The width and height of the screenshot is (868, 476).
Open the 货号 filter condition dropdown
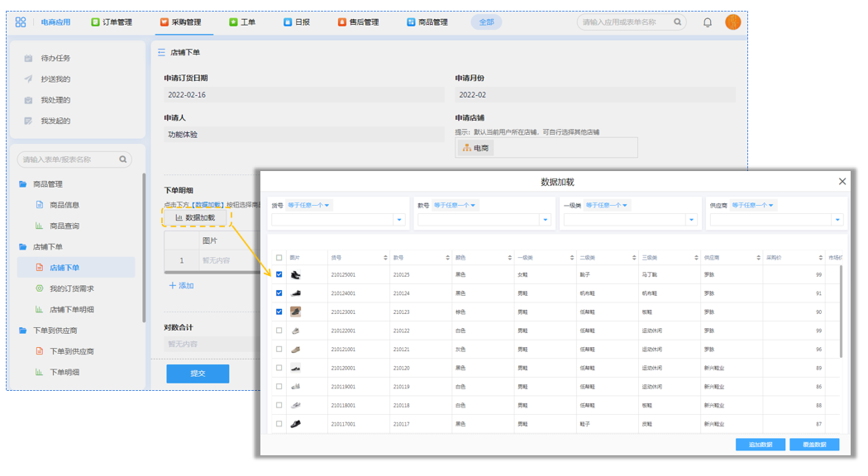click(308, 206)
